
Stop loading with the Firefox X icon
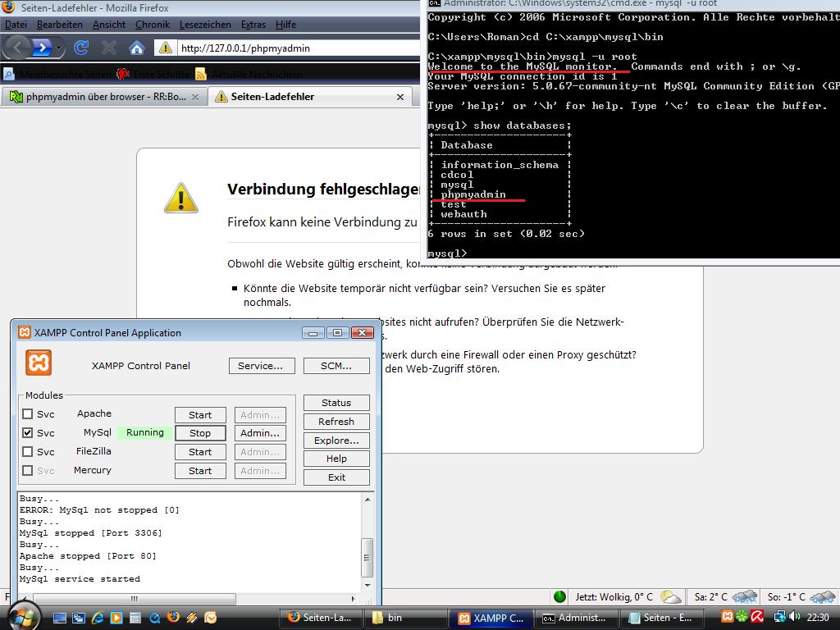coord(109,48)
